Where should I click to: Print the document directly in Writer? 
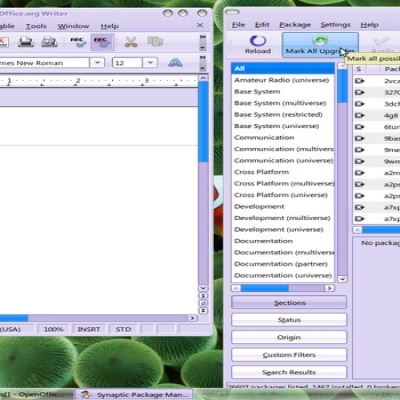click(25, 42)
